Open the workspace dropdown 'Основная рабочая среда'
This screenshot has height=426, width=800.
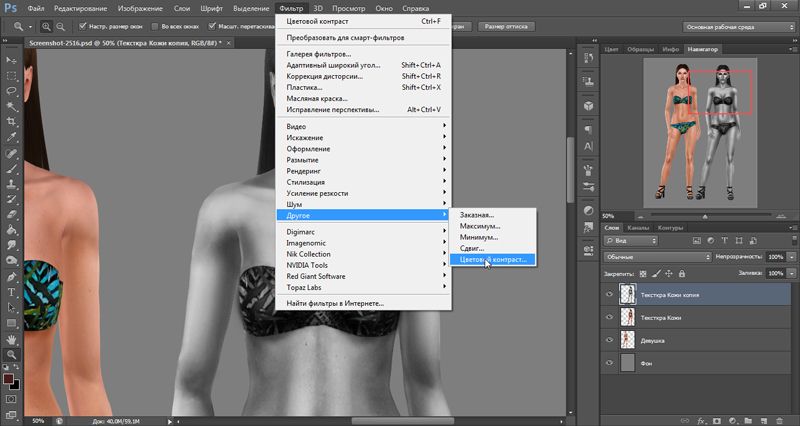pos(739,27)
